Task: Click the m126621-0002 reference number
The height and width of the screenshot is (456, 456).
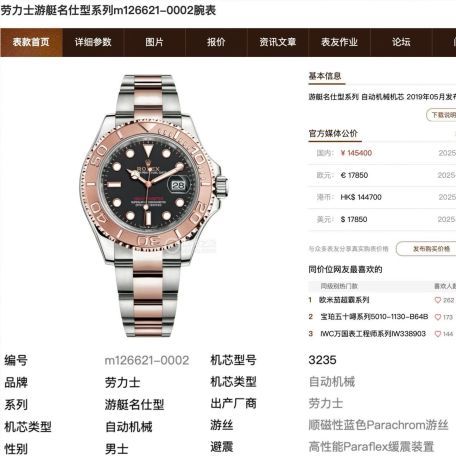Action: [x=147, y=360]
